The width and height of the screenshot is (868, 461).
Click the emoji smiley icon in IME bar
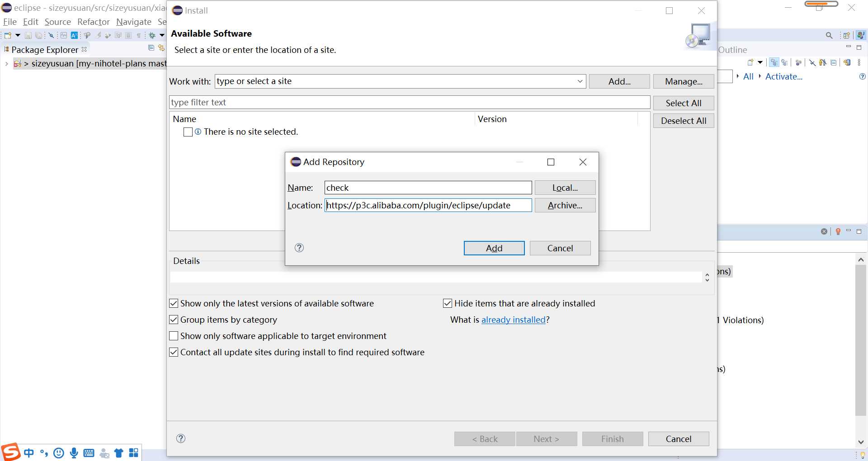pyautogui.click(x=59, y=453)
